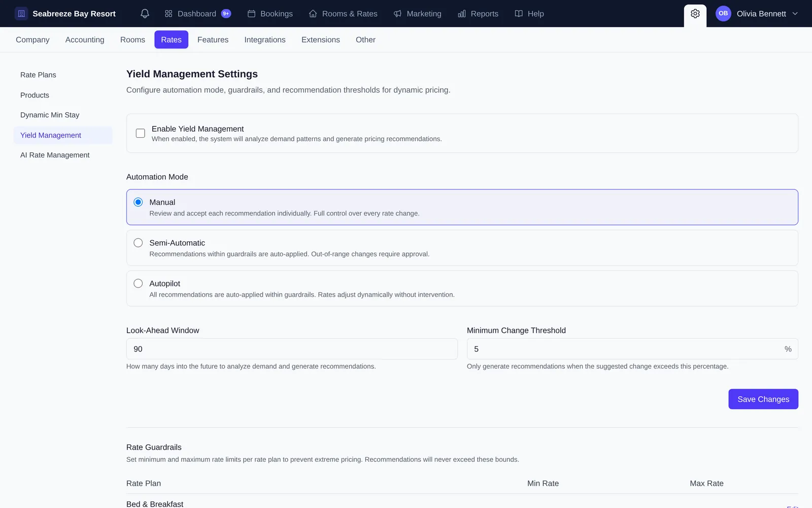Click the Dashboard grid icon

point(168,14)
